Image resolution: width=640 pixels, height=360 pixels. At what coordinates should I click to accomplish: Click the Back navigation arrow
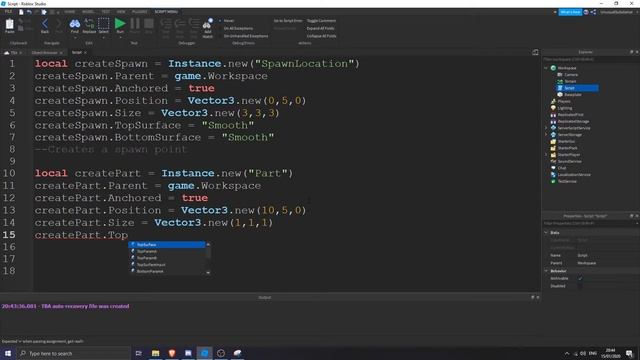(x=45, y=24)
